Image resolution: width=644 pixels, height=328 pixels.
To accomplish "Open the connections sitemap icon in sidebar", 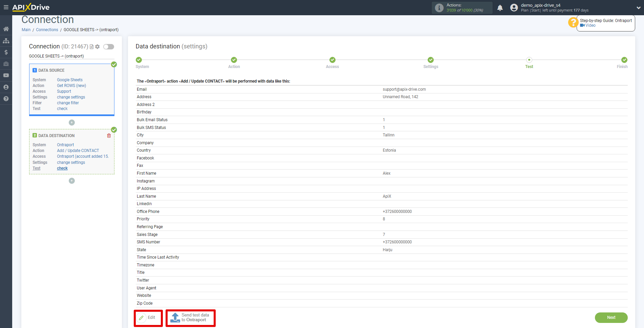I will [x=6, y=41].
